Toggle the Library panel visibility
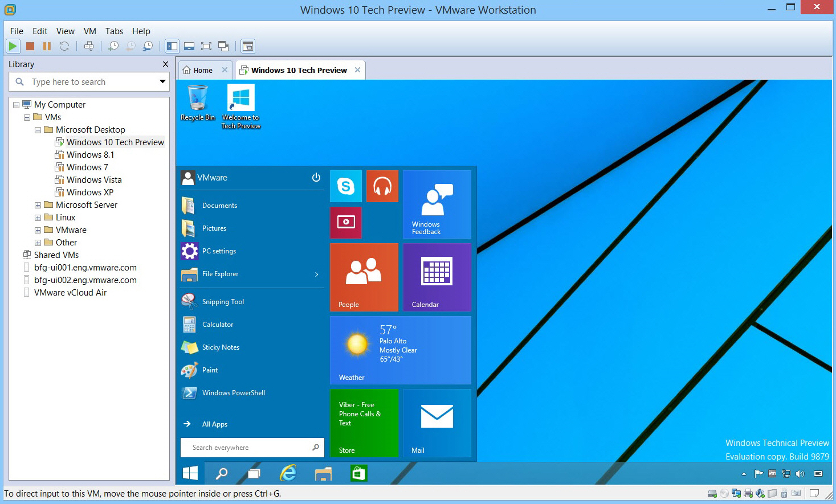 [172, 46]
